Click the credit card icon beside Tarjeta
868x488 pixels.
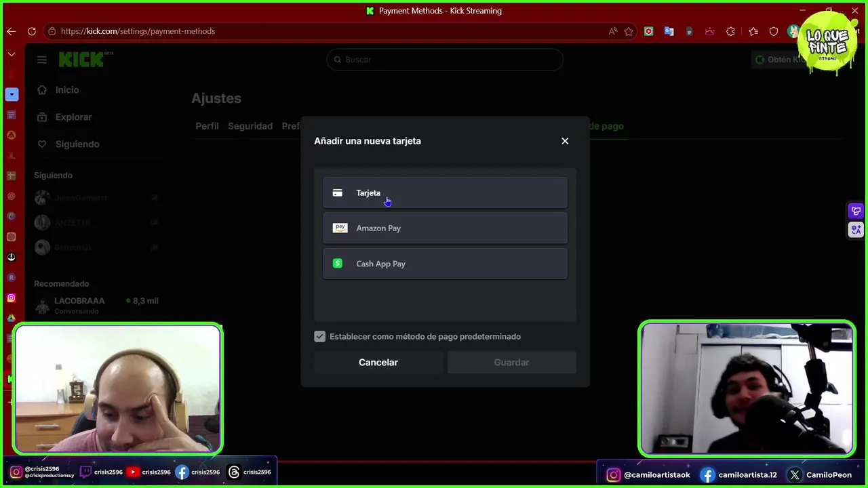[x=337, y=193]
